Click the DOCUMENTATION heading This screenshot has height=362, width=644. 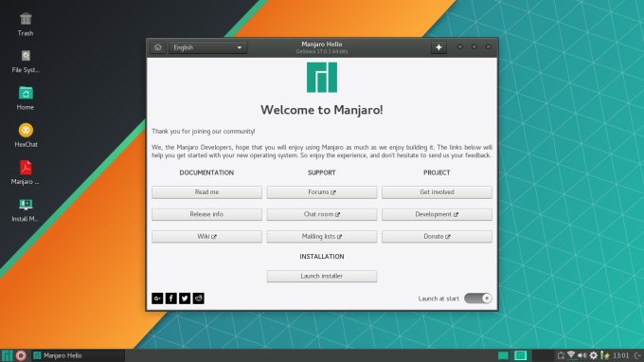click(206, 173)
